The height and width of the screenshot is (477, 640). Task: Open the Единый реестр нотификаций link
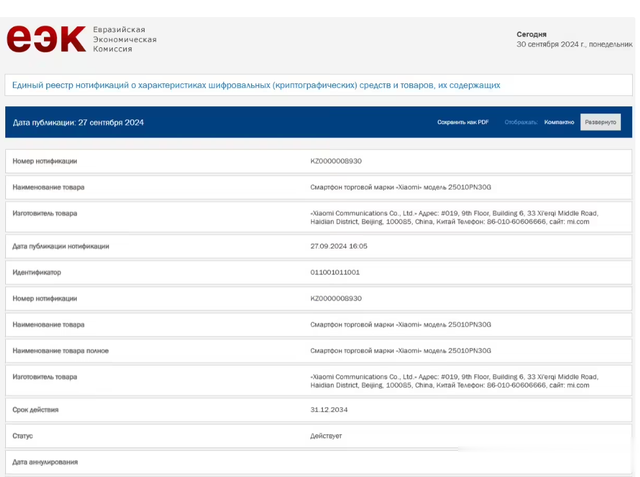tap(256, 85)
